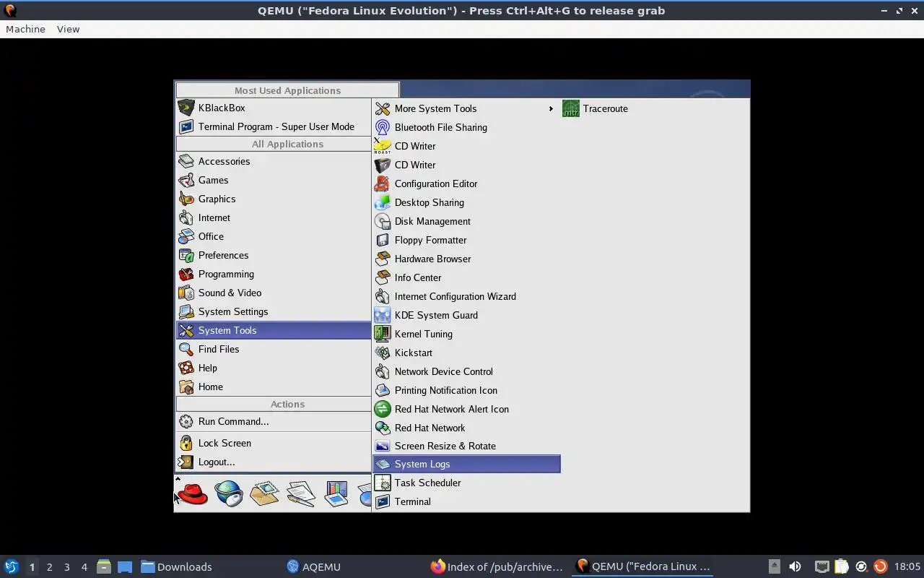This screenshot has width=924, height=578.
Task: Open the Printing Notification Icon entry
Action: click(x=466, y=390)
